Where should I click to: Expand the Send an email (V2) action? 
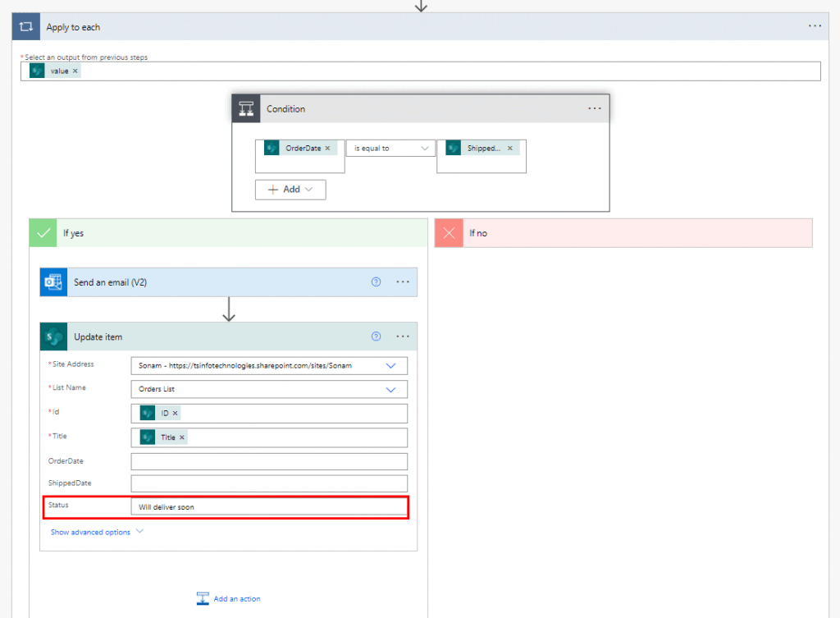(229, 282)
